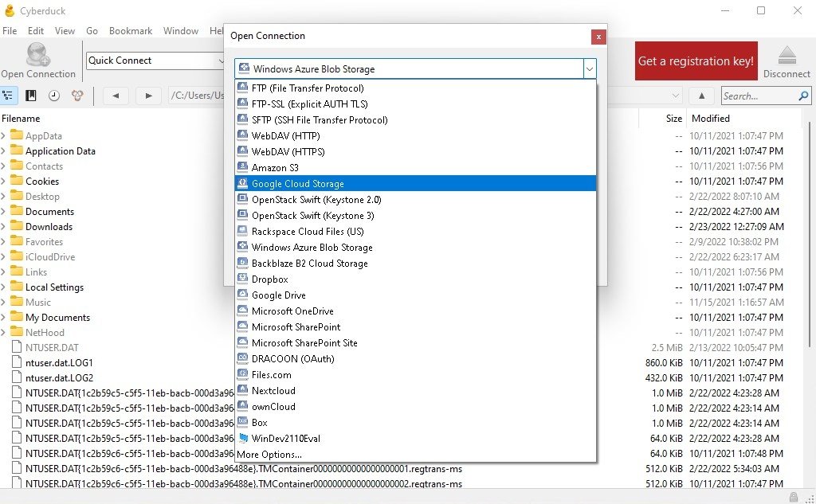Screen dimensions: 816x504
Task: Click the lock icon in status bar
Action: pos(793,497)
